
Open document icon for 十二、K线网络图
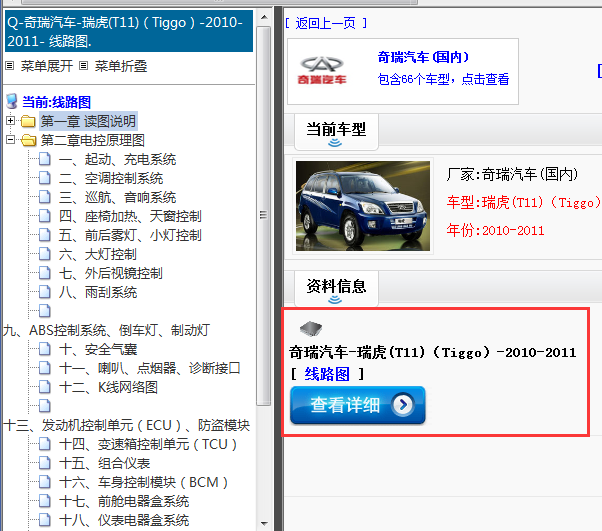45,387
